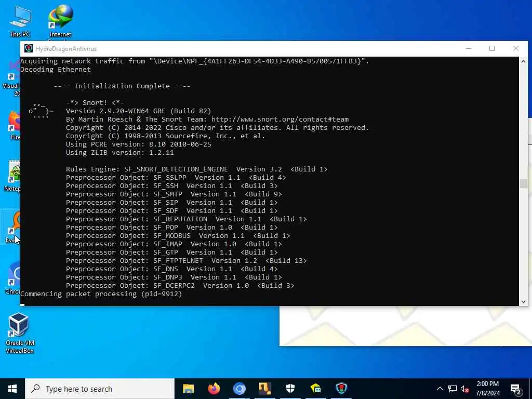
Task: Click 'Using ZLIB version: 1.2.11' text
Action: coord(120,153)
